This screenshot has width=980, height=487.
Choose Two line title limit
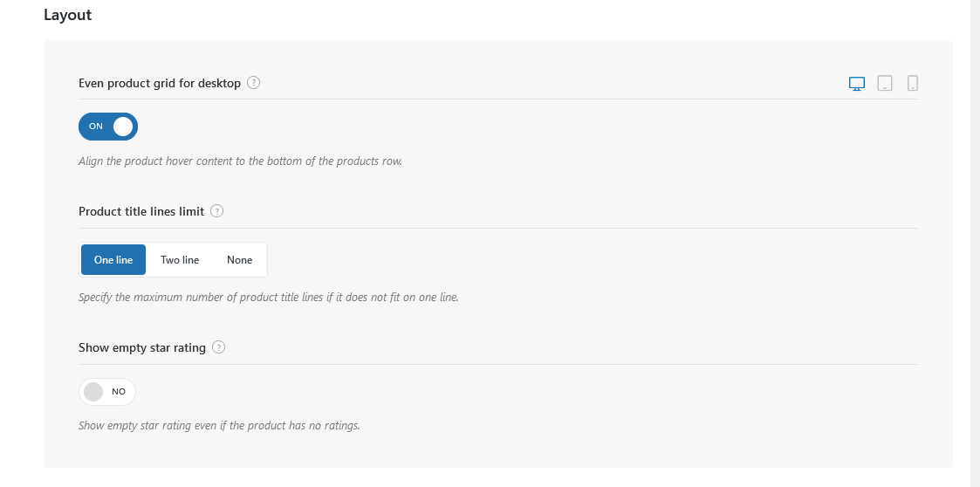pos(180,259)
